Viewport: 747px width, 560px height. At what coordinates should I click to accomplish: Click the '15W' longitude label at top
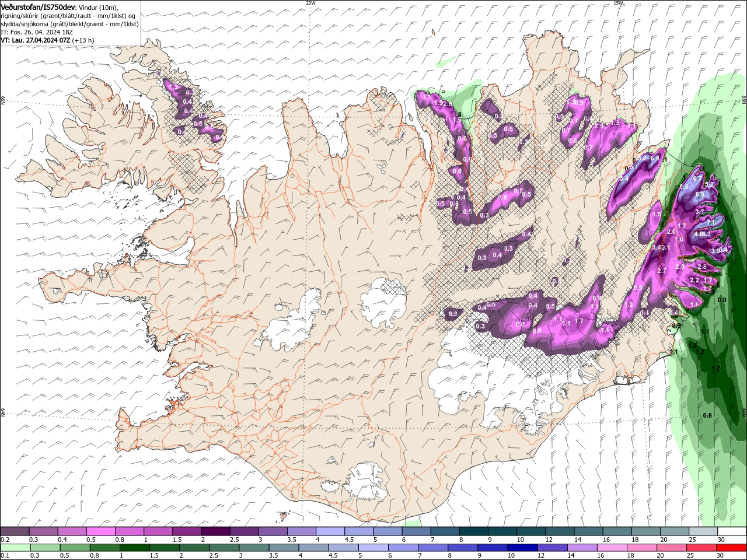click(618, 2)
